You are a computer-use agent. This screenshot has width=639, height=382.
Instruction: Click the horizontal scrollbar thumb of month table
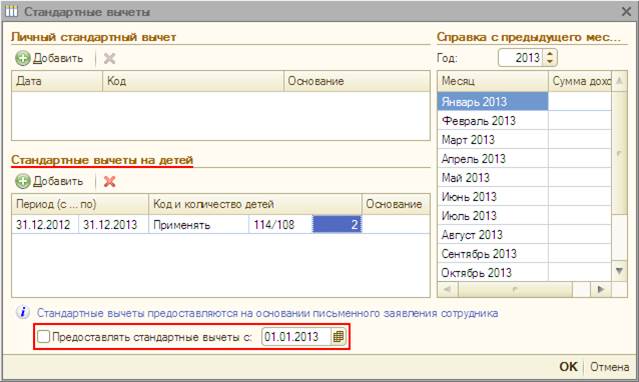click(x=515, y=289)
